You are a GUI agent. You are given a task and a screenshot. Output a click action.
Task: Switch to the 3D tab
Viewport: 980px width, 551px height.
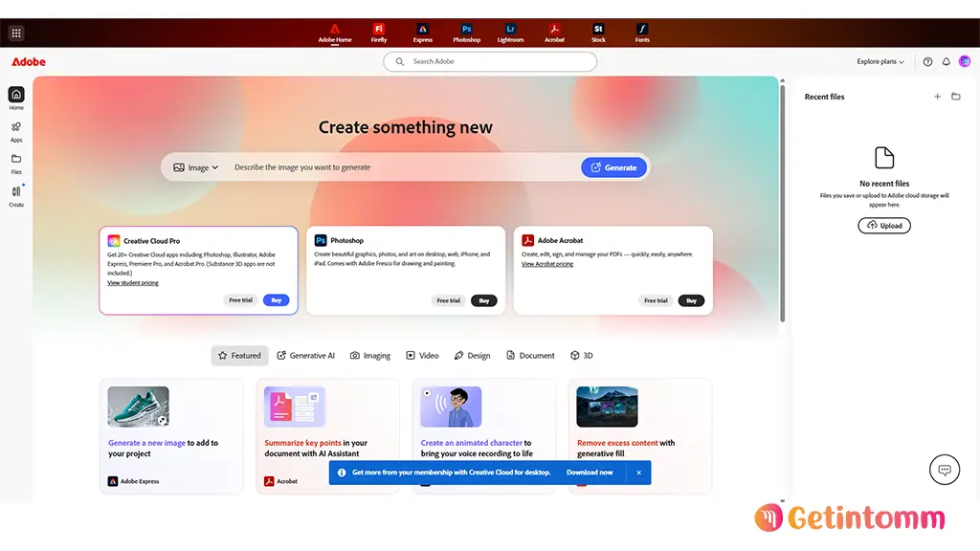(x=581, y=356)
